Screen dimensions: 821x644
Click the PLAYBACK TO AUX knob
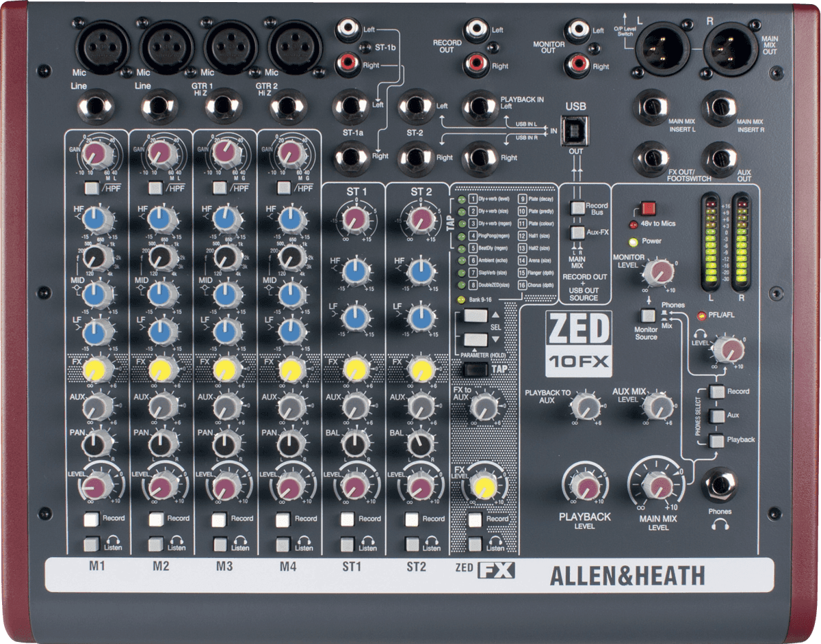coord(585,406)
